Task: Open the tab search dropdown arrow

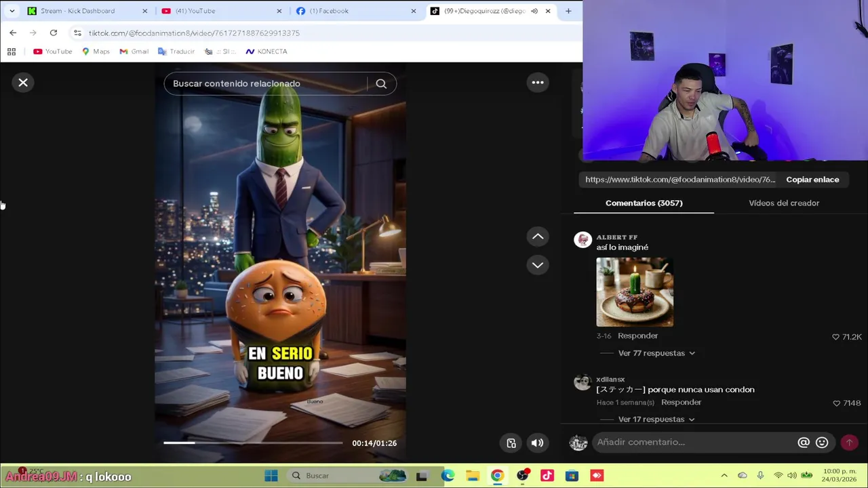Action: [x=12, y=11]
